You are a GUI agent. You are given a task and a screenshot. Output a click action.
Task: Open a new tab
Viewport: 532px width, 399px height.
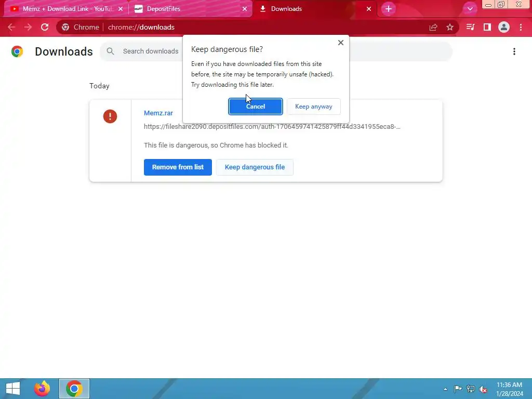pyautogui.click(x=389, y=9)
